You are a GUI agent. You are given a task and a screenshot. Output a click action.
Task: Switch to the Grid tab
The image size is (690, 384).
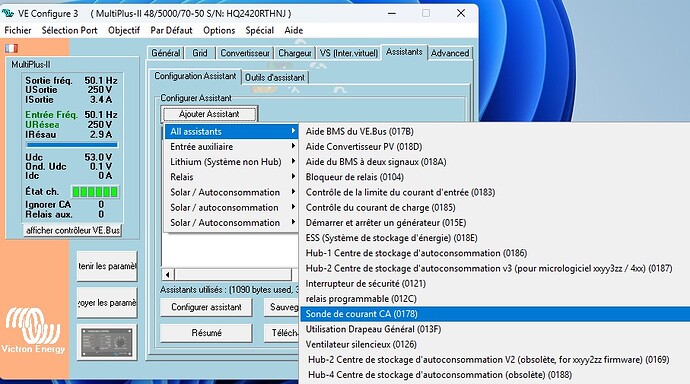[x=199, y=53]
